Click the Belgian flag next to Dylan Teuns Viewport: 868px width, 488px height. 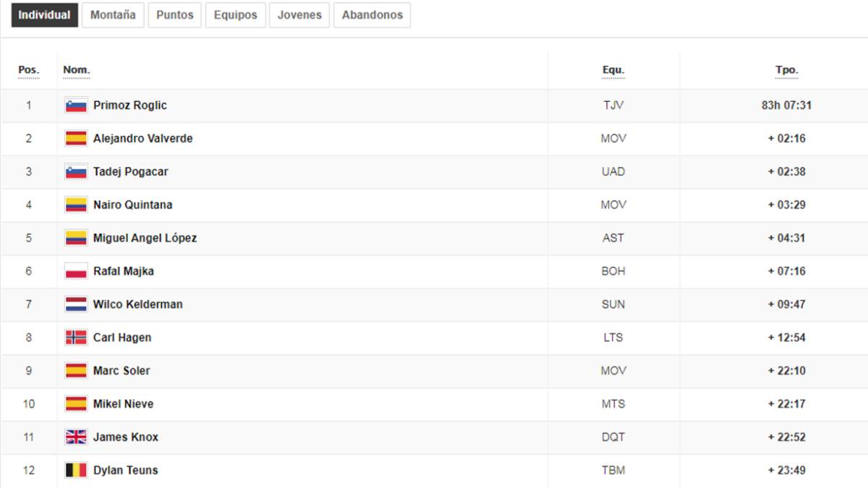point(76,471)
